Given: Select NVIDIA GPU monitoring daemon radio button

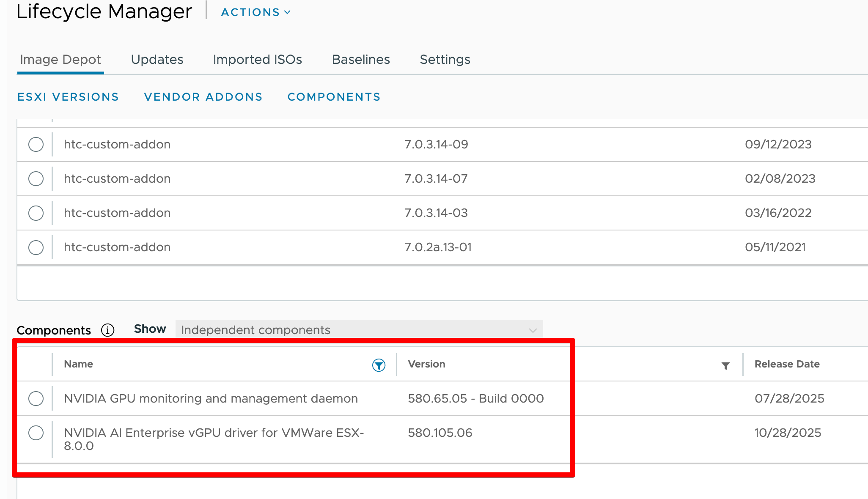Looking at the screenshot, I should click(36, 398).
